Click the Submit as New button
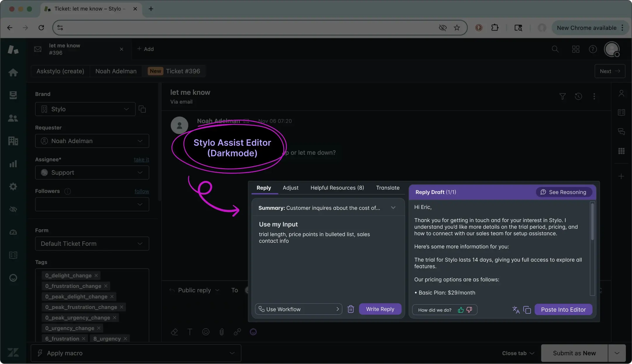 (574, 353)
